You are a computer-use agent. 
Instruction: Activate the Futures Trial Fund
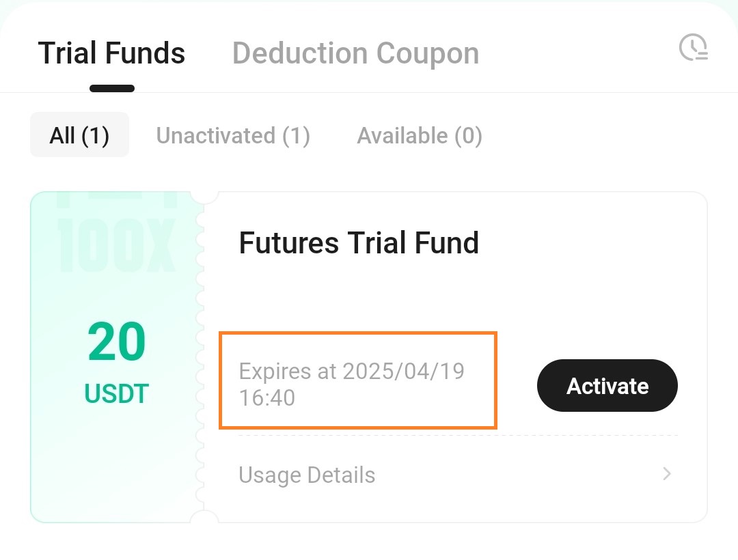tap(607, 386)
